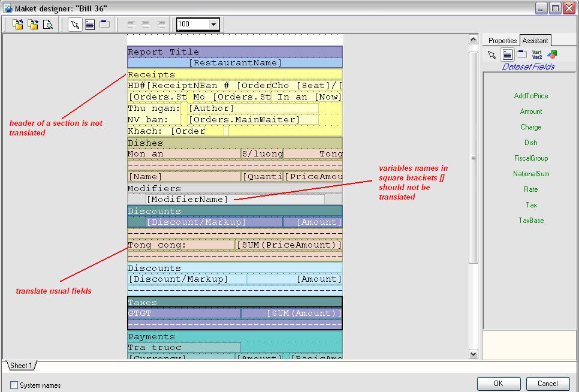Click the canvas scrollbar down arrow
This screenshot has width=579, height=392.
(x=473, y=354)
